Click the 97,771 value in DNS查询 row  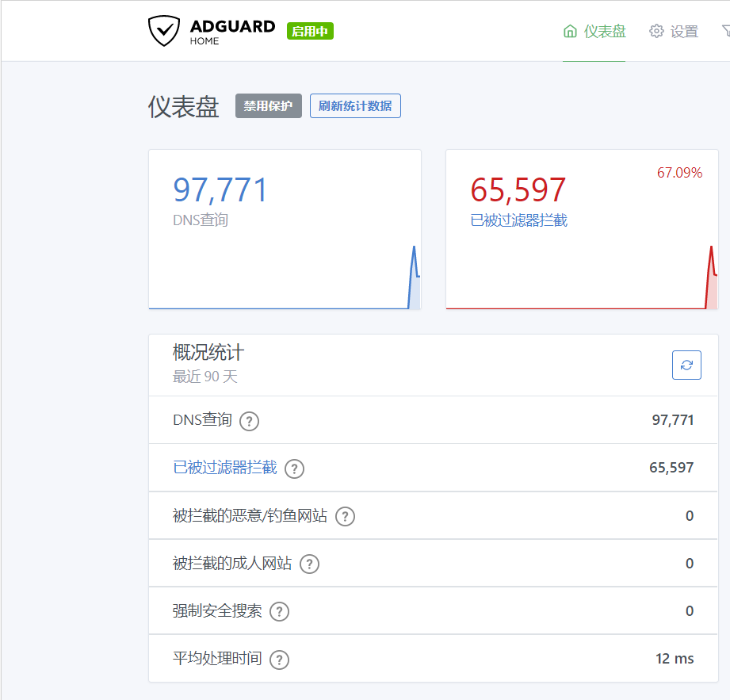673,420
